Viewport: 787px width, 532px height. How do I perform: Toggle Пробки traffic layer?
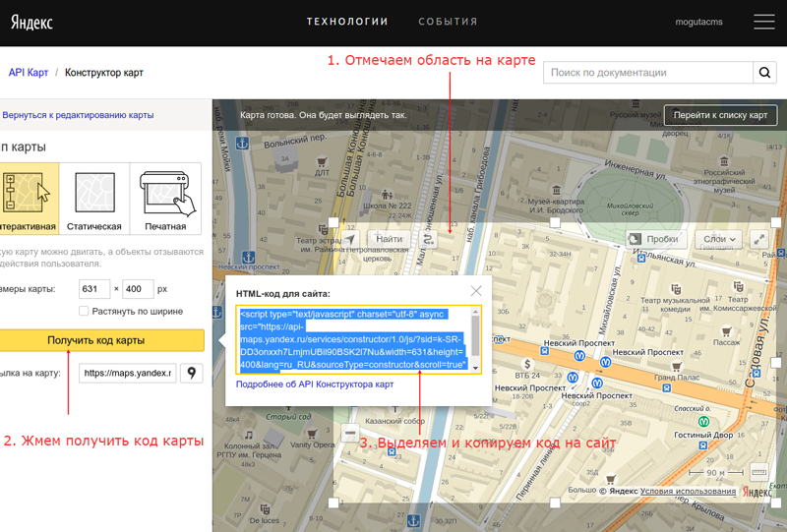click(x=653, y=239)
